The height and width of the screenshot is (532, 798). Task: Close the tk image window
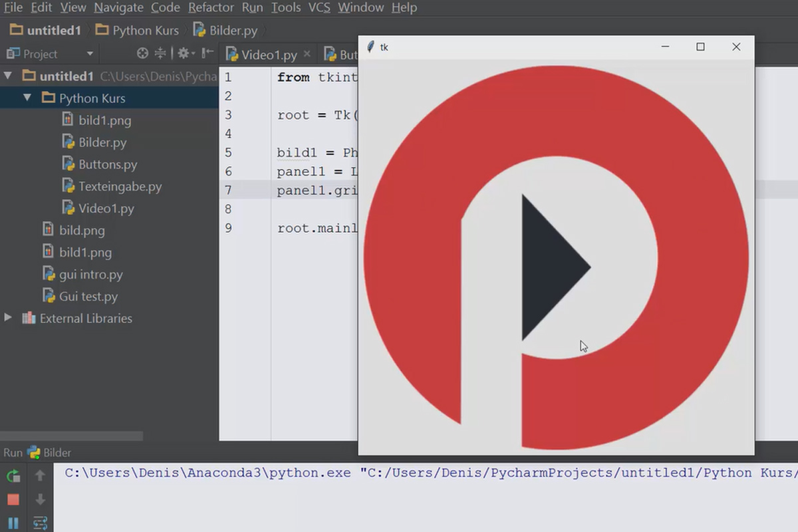[x=736, y=47]
